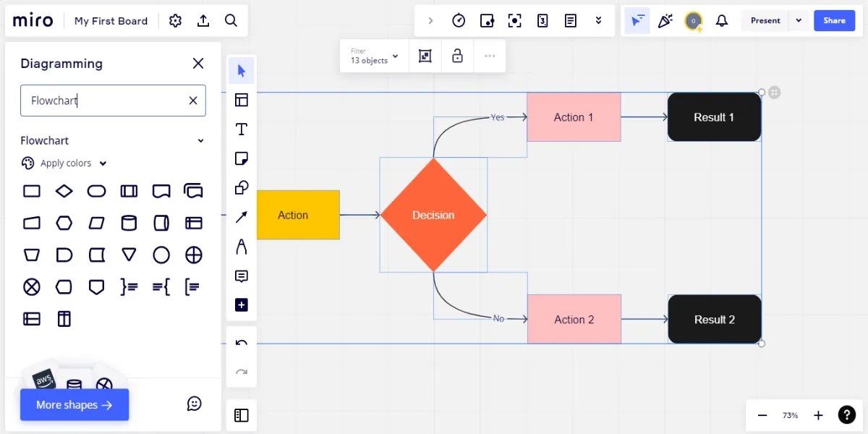This screenshot has height=434, width=868.
Task: Open the board Settings gear
Action: tap(175, 20)
